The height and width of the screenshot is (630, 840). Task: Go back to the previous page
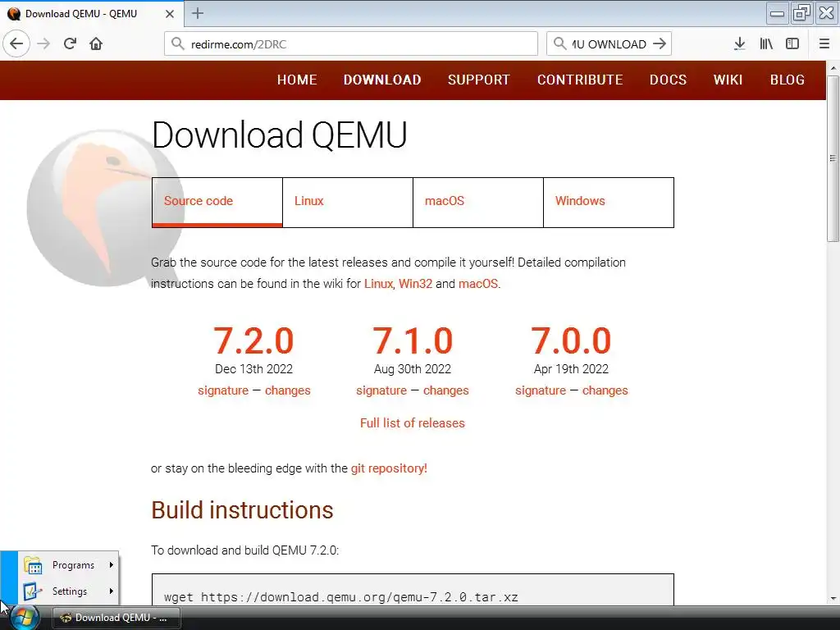pos(16,44)
